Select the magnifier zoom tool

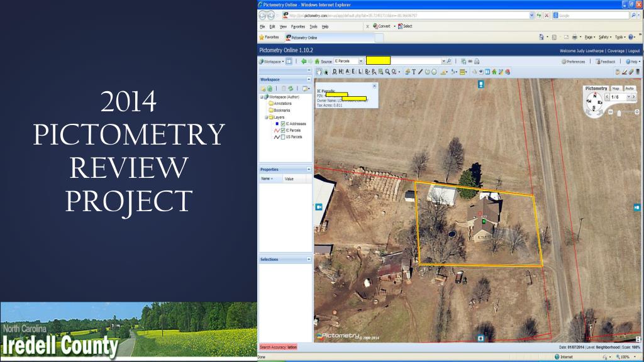point(387,72)
